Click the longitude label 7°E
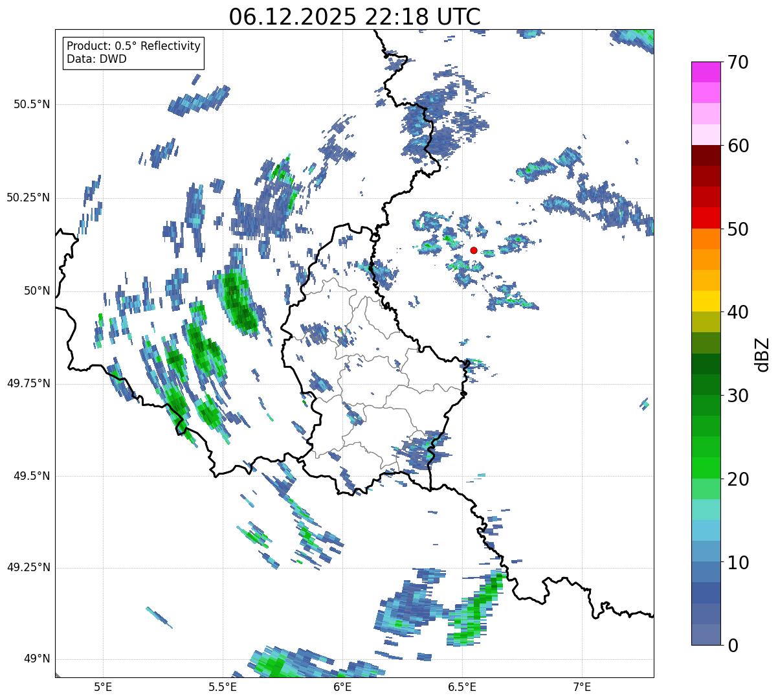Image resolution: width=778 pixels, height=700 pixels. pos(582,686)
